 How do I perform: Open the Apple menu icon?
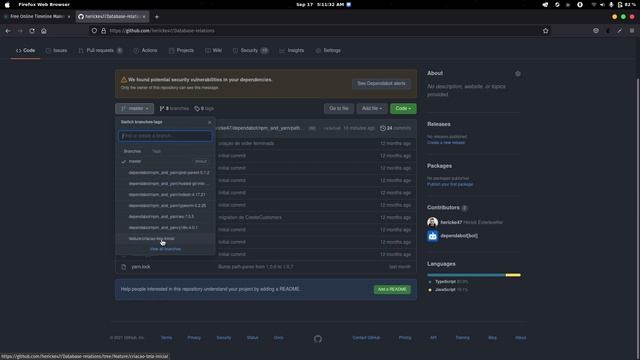(7, 4)
